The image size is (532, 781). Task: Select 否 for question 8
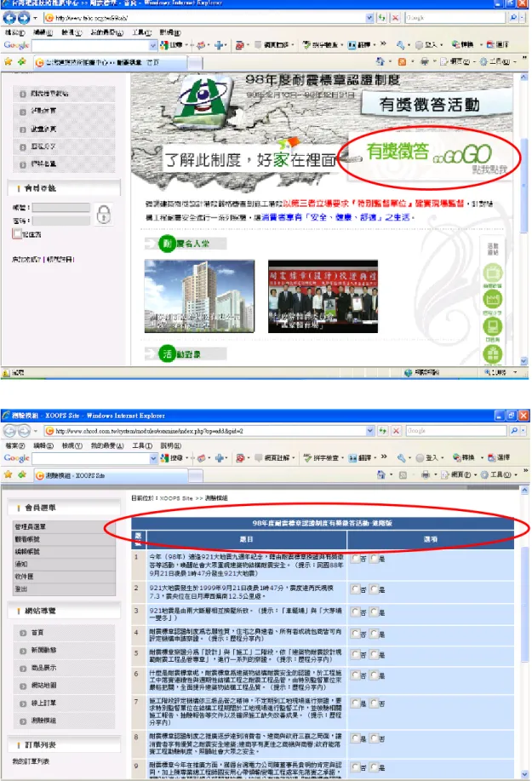coord(374,738)
